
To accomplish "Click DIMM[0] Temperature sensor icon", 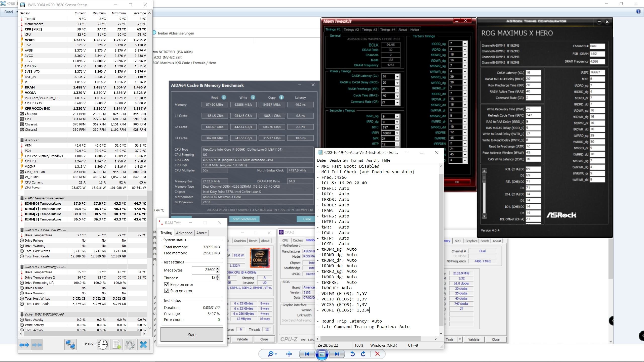I will point(22,204).
